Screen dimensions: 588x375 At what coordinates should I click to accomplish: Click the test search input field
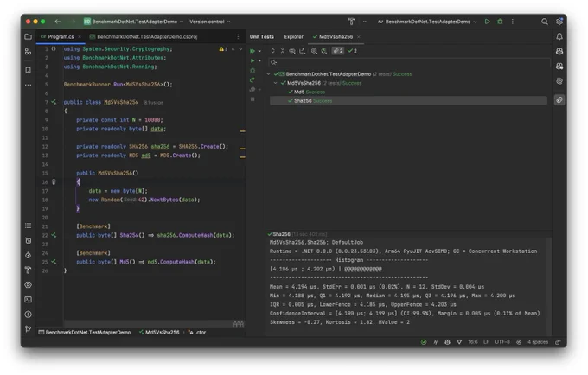410,62
